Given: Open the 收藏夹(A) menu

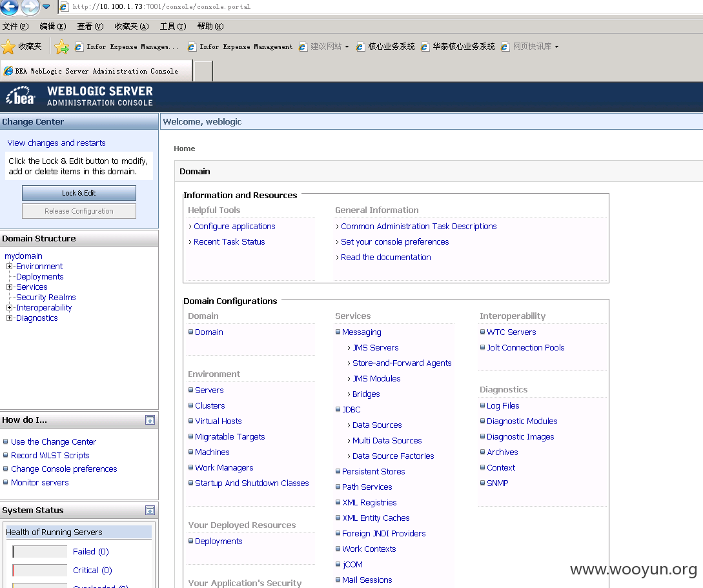Looking at the screenshot, I should [131, 26].
